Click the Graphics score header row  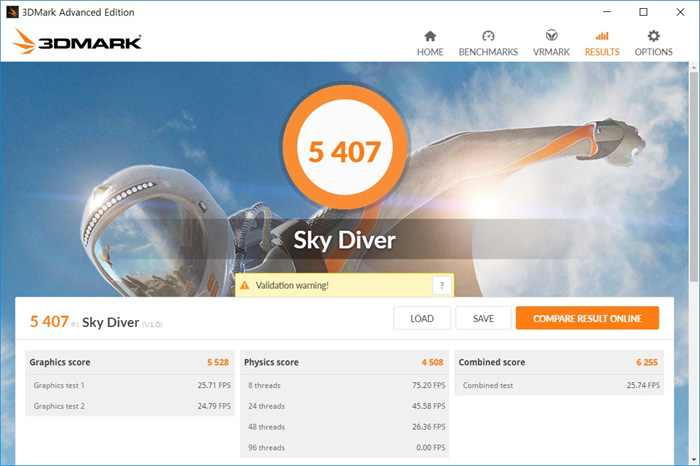129,362
